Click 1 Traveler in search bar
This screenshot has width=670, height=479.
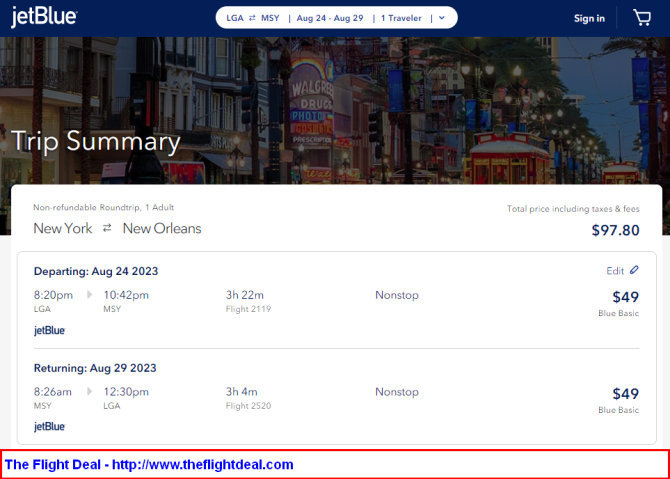pyautogui.click(x=401, y=18)
